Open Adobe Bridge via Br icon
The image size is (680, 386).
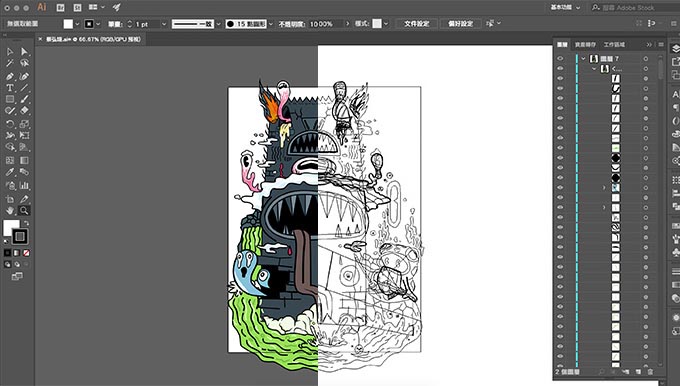(x=60, y=7)
